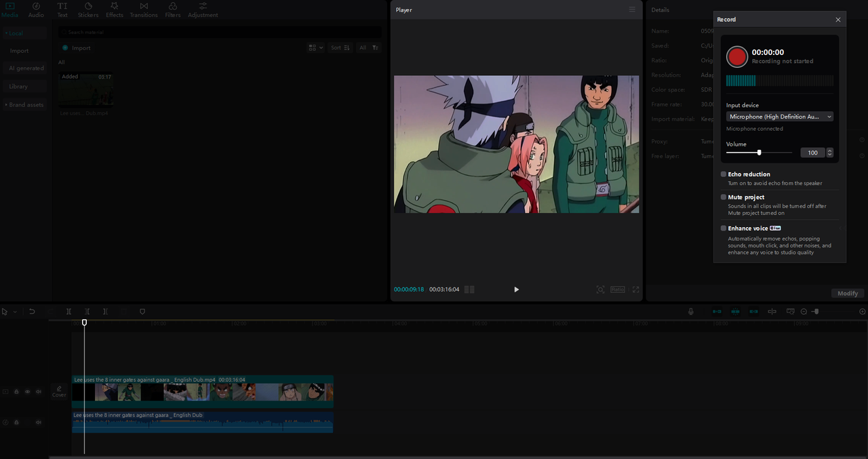Select the video clip on the timeline
This screenshot has width=868, height=459.
tap(202, 391)
